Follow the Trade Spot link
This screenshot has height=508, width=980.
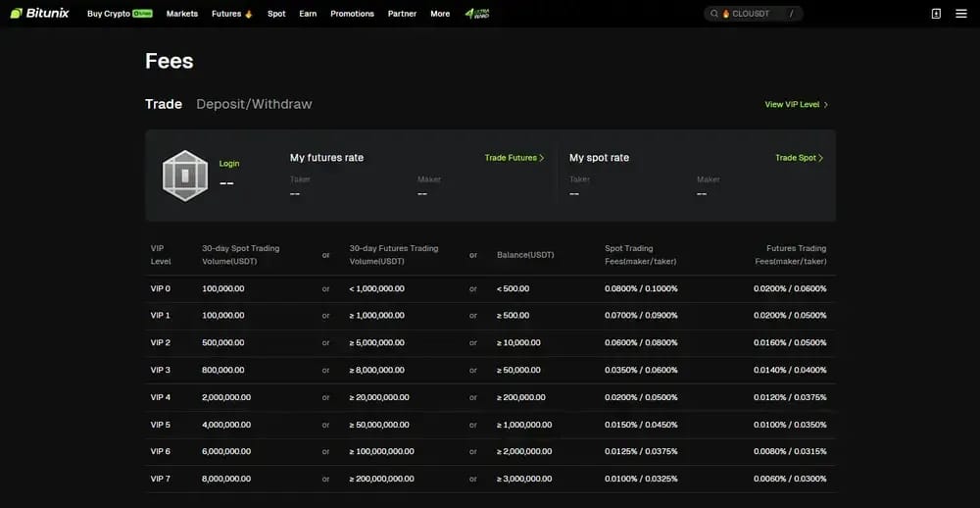[800, 158]
